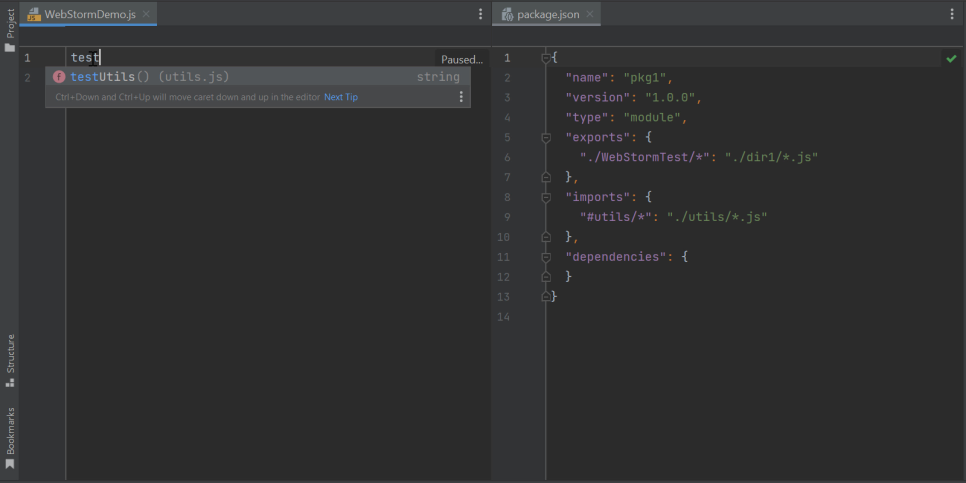Image resolution: width=966 pixels, height=483 pixels.
Task: Click the "module" type value
Action: point(652,118)
